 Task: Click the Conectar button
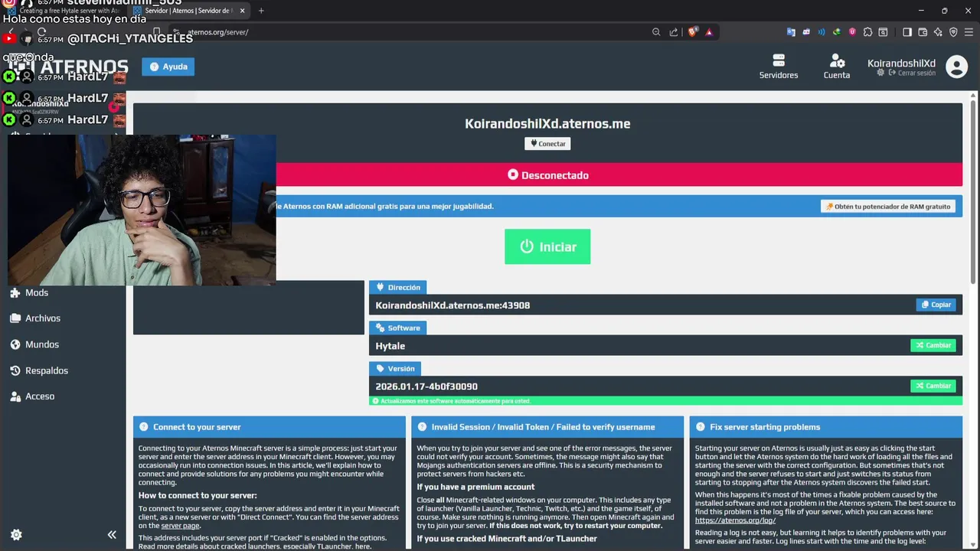click(547, 144)
